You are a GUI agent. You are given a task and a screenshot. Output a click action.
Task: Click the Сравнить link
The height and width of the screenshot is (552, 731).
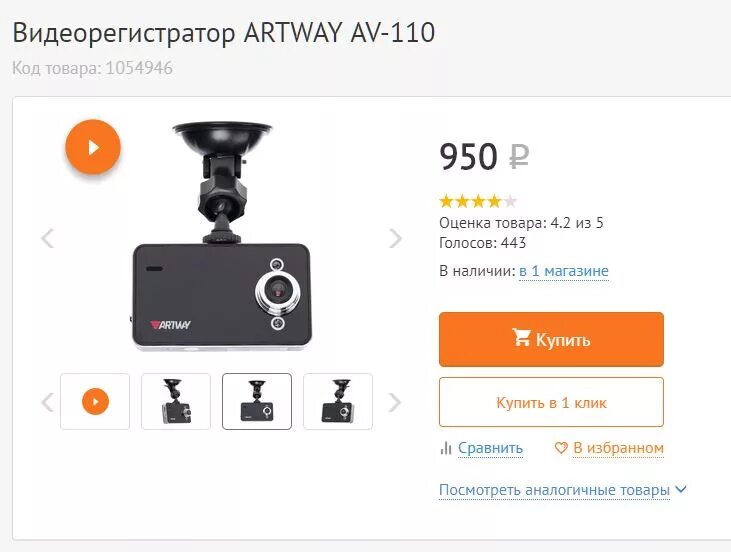[490, 448]
